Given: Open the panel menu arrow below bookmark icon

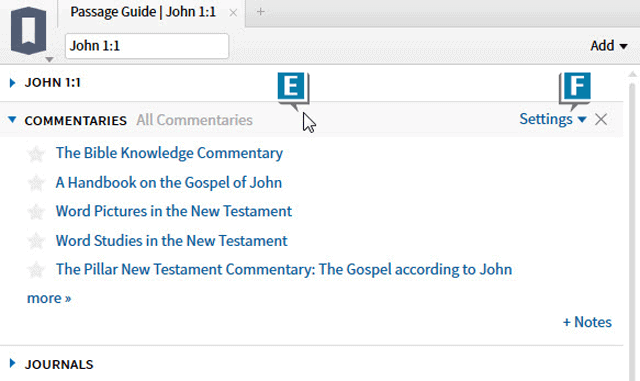Looking at the screenshot, I should coord(49,60).
